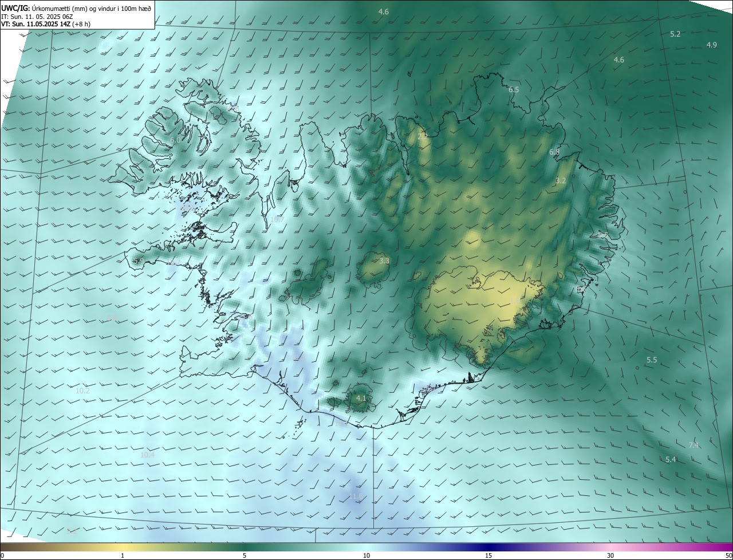Viewport: 733px width, 560px height.
Task: Pick the 6.5 value label on the map
Action: (514, 90)
